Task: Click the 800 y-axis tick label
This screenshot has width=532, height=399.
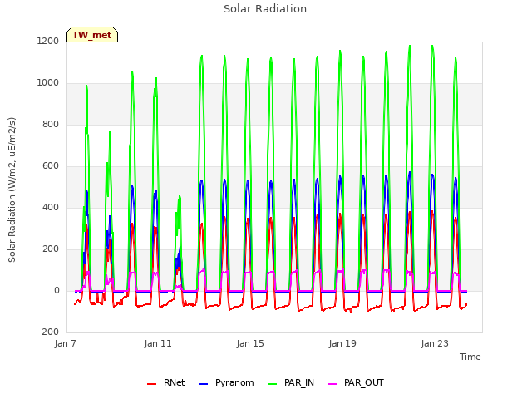Action: pyautogui.click(x=51, y=124)
